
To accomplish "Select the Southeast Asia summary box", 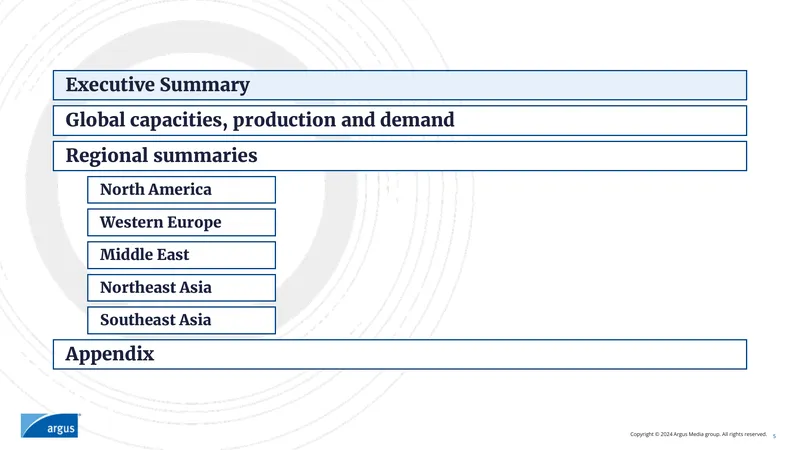I will coord(181,320).
